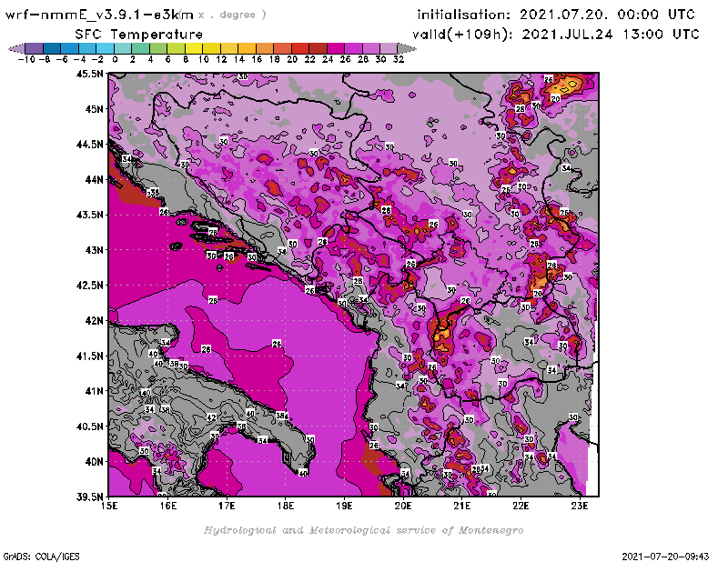Viewport: 728px width, 562px height.
Task: Click the 'valid(+109h): 2021.JUL.24 13:00 UTC' text
Action: (x=555, y=35)
